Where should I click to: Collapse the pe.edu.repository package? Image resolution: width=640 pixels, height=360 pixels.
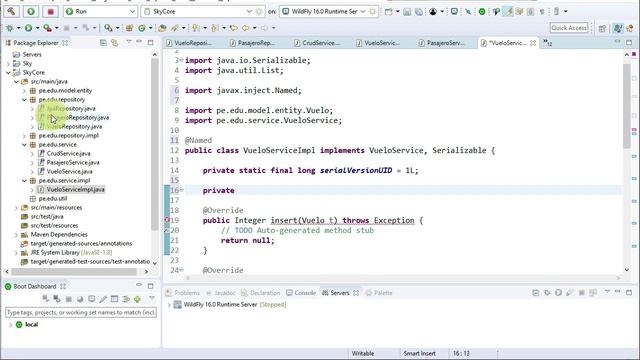tap(24, 100)
